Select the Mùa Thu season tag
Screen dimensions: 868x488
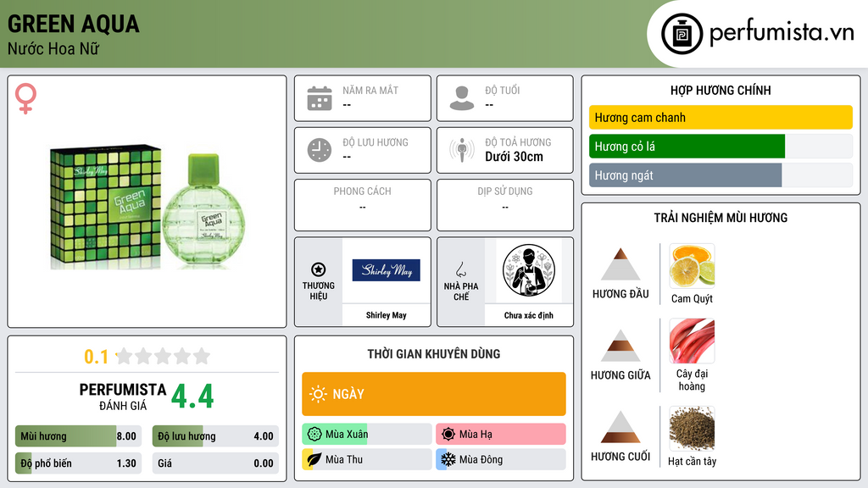[x=367, y=459]
